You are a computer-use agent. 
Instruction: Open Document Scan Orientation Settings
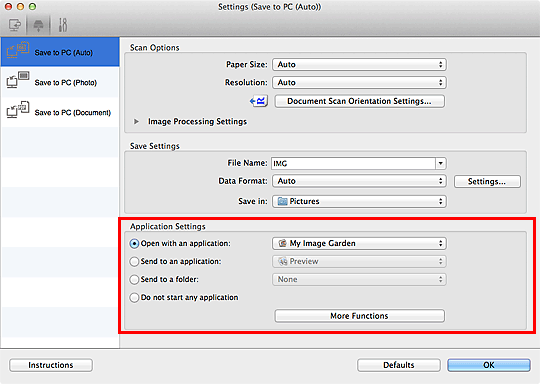tap(359, 101)
